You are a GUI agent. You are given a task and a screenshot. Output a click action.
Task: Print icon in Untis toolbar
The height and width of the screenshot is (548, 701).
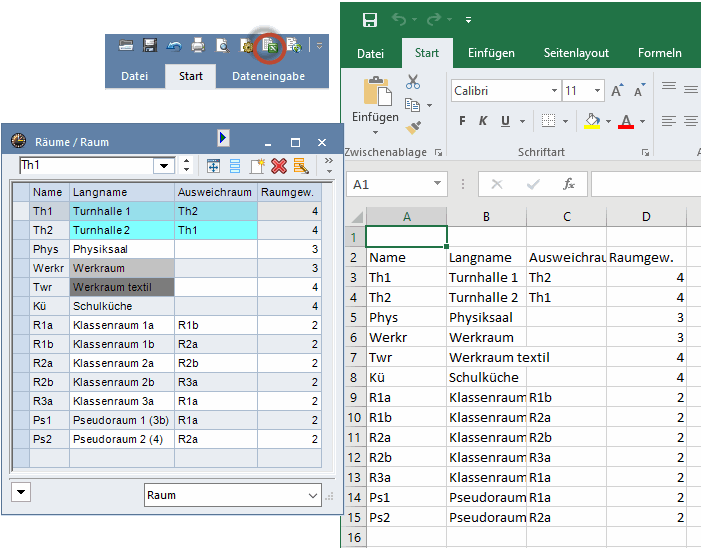point(198,45)
